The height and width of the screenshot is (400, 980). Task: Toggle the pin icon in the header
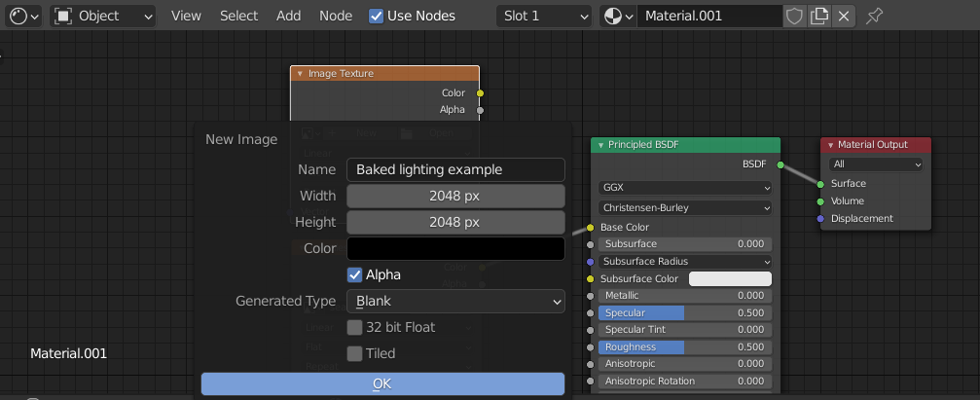874,16
